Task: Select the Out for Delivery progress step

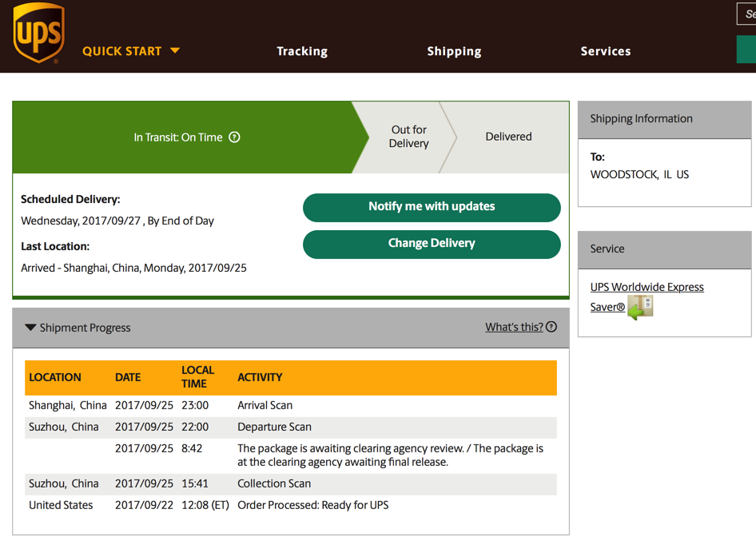Action: pyautogui.click(x=409, y=137)
